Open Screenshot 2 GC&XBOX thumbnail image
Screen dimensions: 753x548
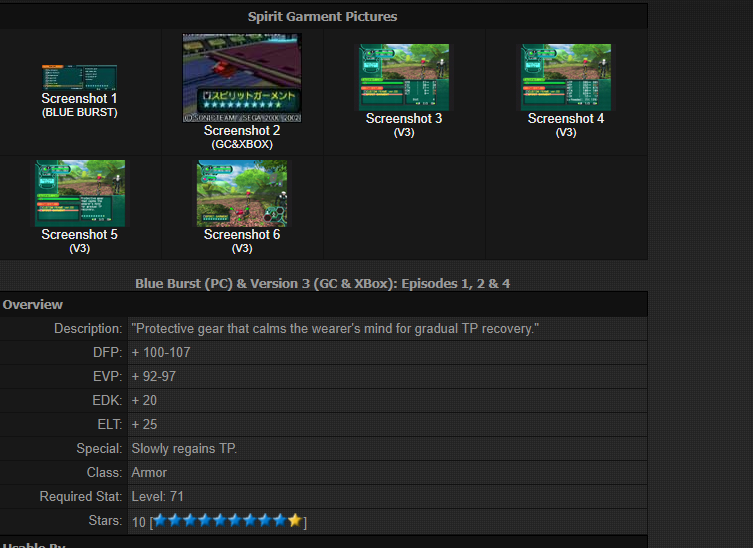click(242, 78)
